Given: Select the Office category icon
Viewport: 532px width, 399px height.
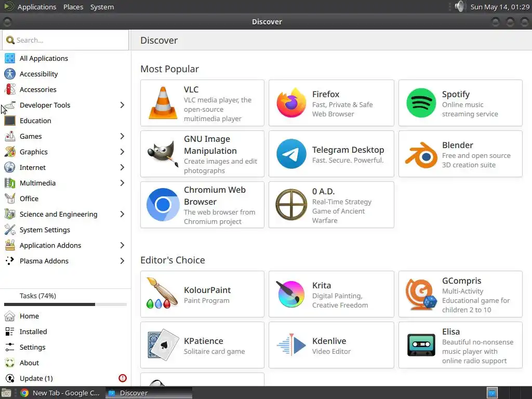Looking at the screenshot, I should tap(10, 198).
